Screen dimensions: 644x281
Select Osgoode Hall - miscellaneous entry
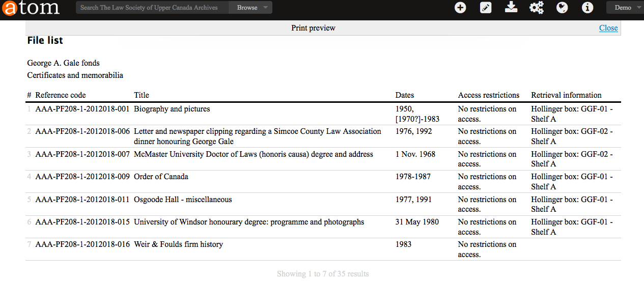[x=183, y=200]
